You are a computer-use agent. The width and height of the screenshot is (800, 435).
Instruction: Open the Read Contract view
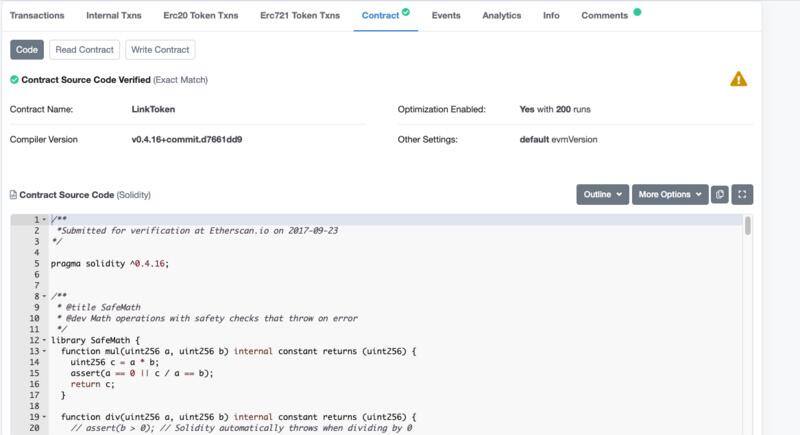tap(85, 49)
